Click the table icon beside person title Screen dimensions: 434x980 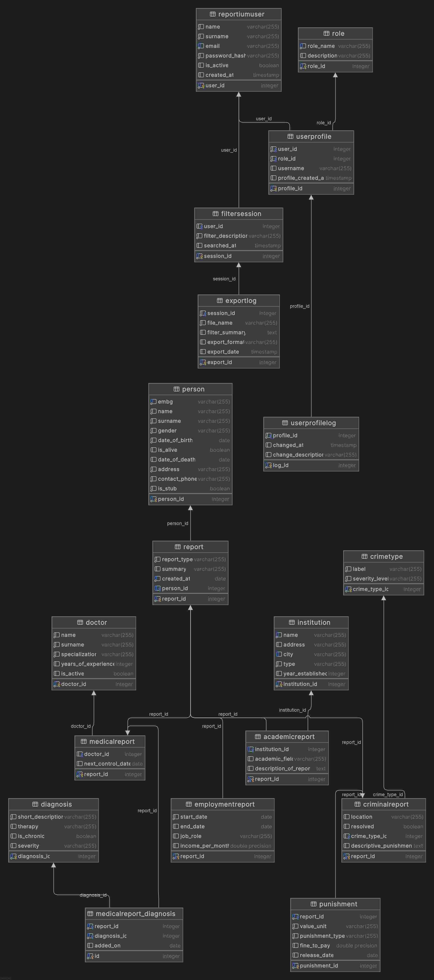[176, 389]
